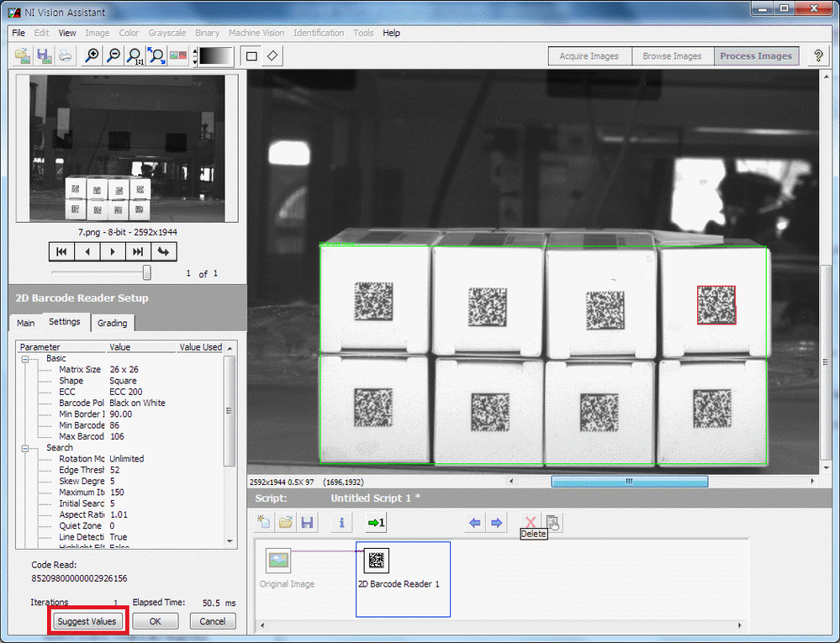Click the image index slider handle
Image resolution: width=840 pixels, height=643 pixels.
pyautogui.click(x=146, y=273)
